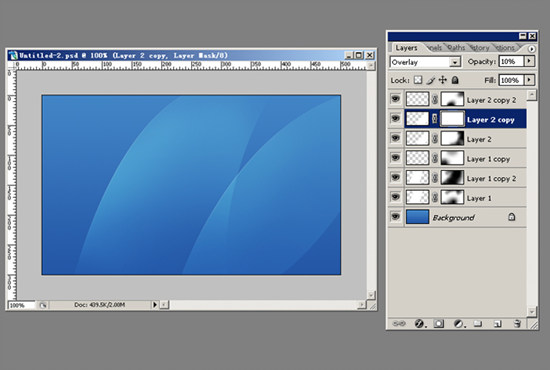The image size is (550, 370).
Task: Hide Layer 2 copy visibility eye
Action: coord(396,118)
